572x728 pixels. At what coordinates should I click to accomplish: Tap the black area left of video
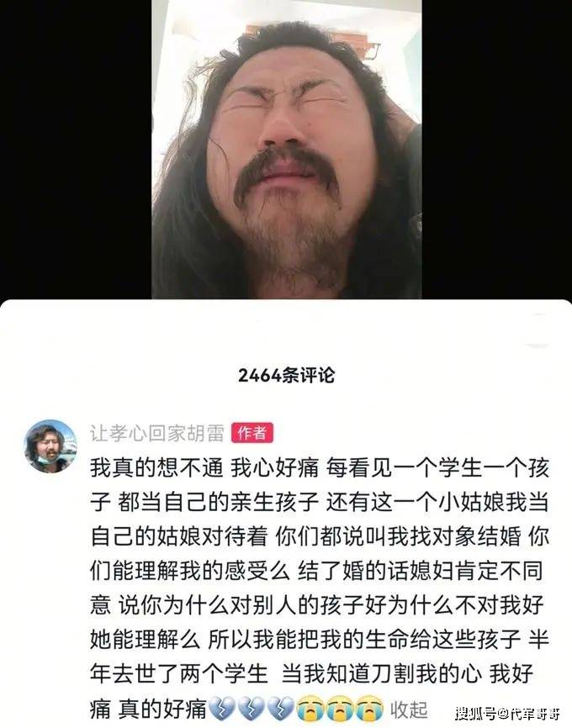pyautogui.click(x=76, y=149)
